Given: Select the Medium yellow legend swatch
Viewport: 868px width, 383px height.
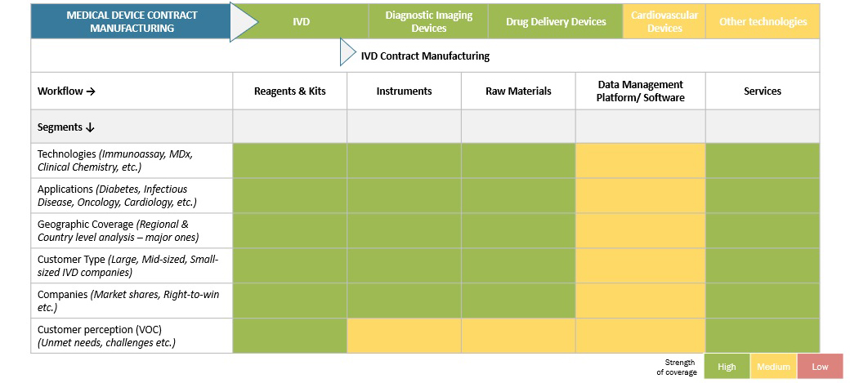Looking at the screenshot, I should pos(773,367).
